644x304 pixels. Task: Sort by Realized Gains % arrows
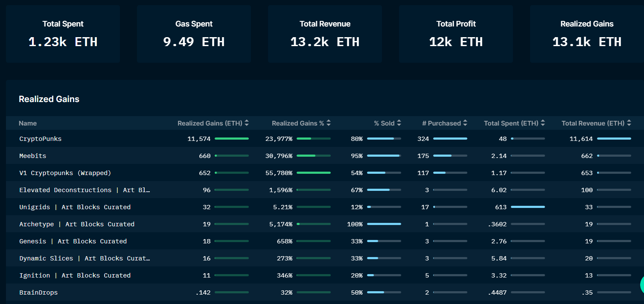coord(329,123)
